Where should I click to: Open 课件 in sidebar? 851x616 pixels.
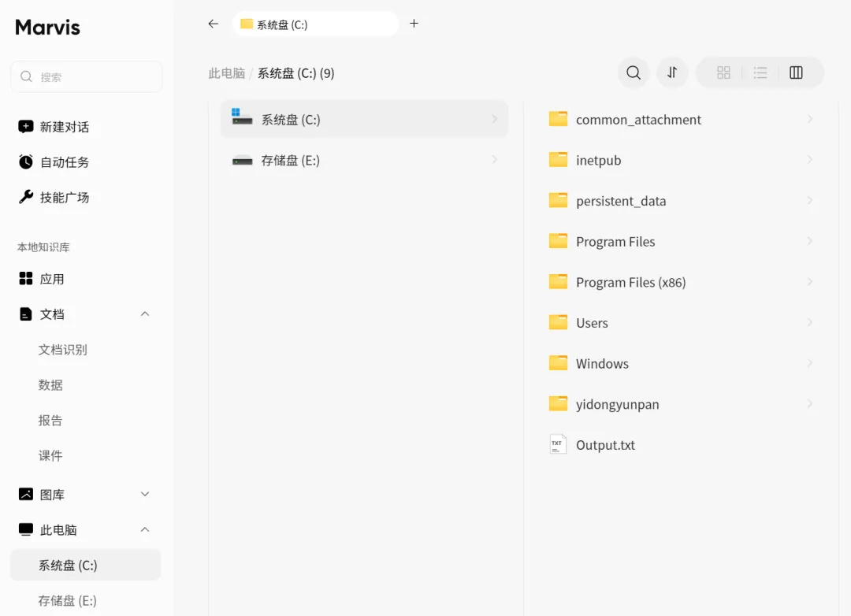point(50,455)
